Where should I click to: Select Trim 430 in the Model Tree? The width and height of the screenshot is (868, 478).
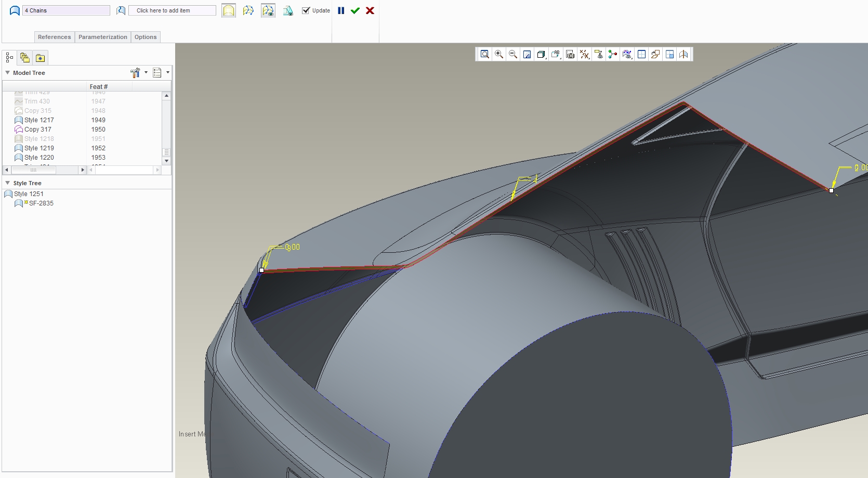click(x=37, y=101)
